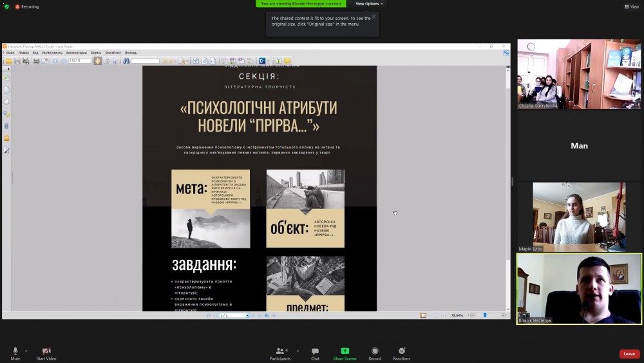Click the zoom in plus button
This screenshot has width=644, height=363.
(x=504, y=315)
